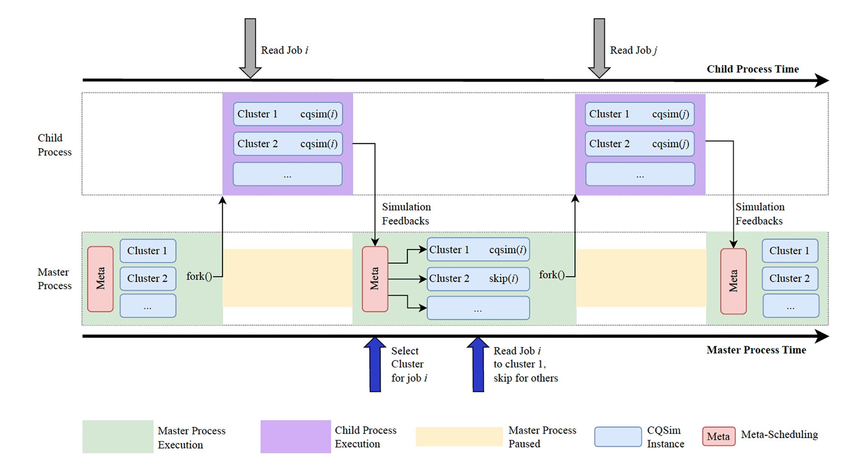This screenshot has height=474, width=868.
Task: Select the middle Meta block receiving feedbacks
Action: [x=374, y=278]
